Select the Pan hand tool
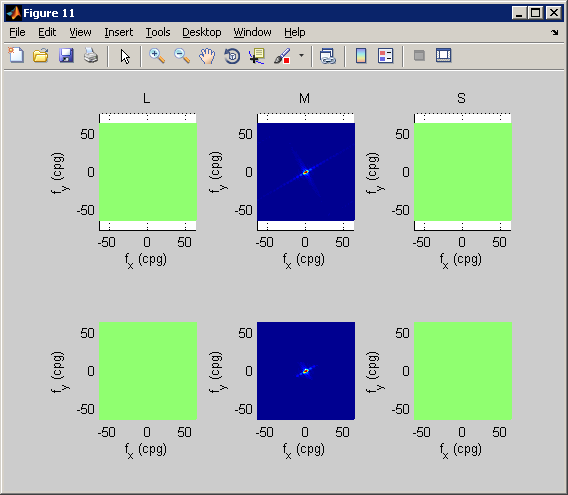The height and width of the screenshot is (495, 568). click(207, 56)
